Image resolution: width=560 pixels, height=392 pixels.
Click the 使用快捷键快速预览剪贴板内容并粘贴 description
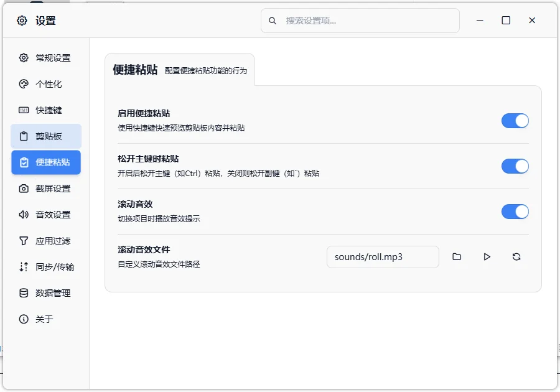click(x=181, y=128)
